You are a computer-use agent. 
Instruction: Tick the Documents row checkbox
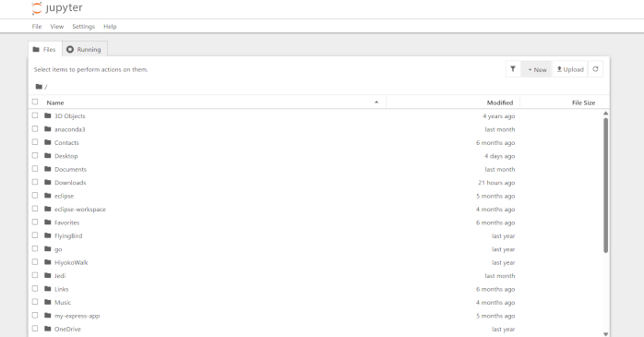pos(35,169)
